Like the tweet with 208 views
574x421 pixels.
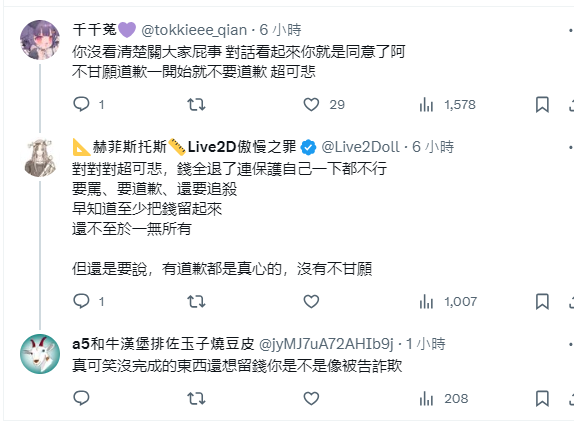click(x=311, y=399)
